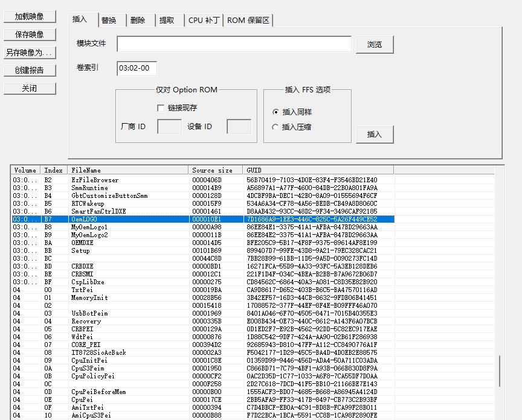Select the CRBSMI module row

pyautogui.click(x=203, y=275)
